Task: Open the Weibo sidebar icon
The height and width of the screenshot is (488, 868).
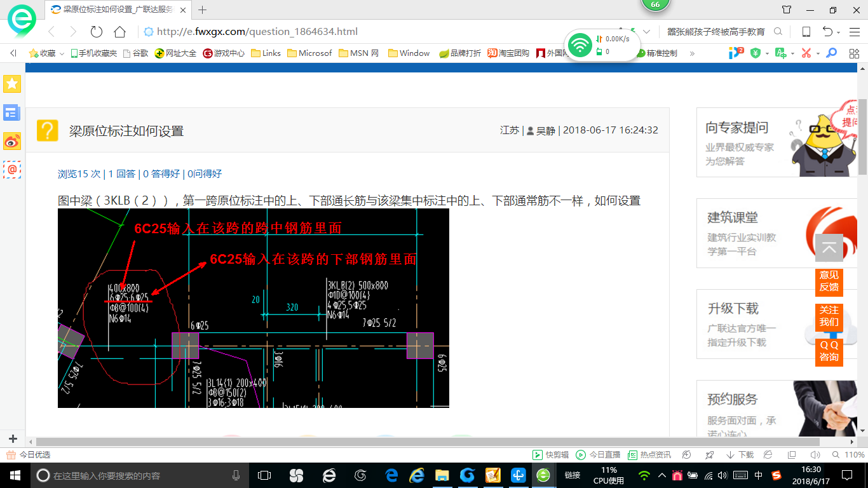Action: (12, 141)
